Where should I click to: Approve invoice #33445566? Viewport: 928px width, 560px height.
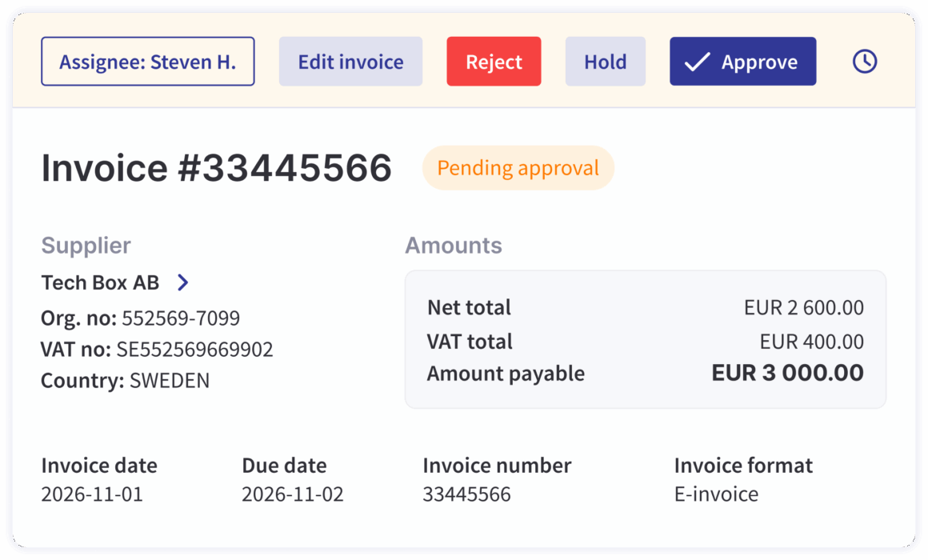(x=742, y=60)
